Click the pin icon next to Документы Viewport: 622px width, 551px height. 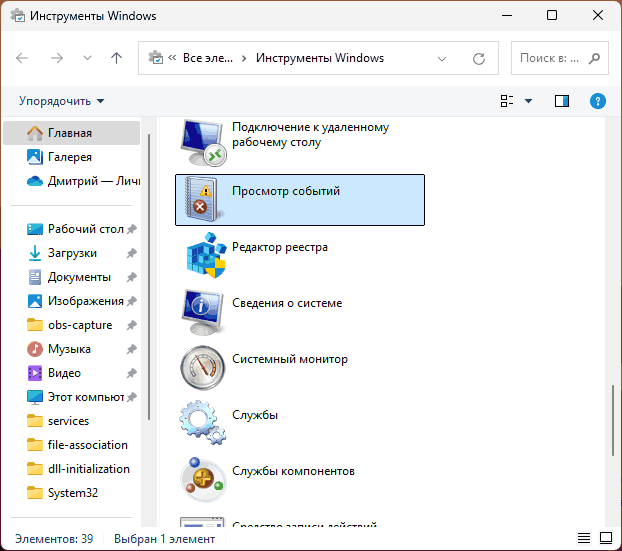pos(132,277)
